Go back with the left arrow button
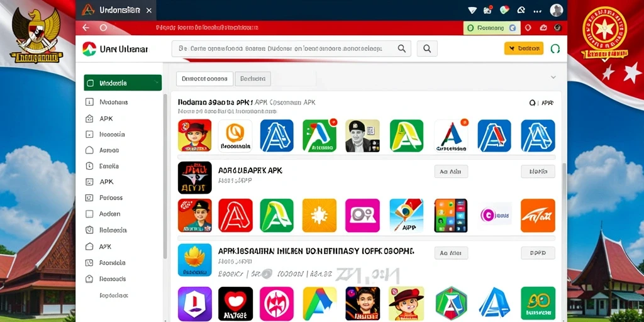This screenshot has height=322, width=644. click(x=86, y=28)
